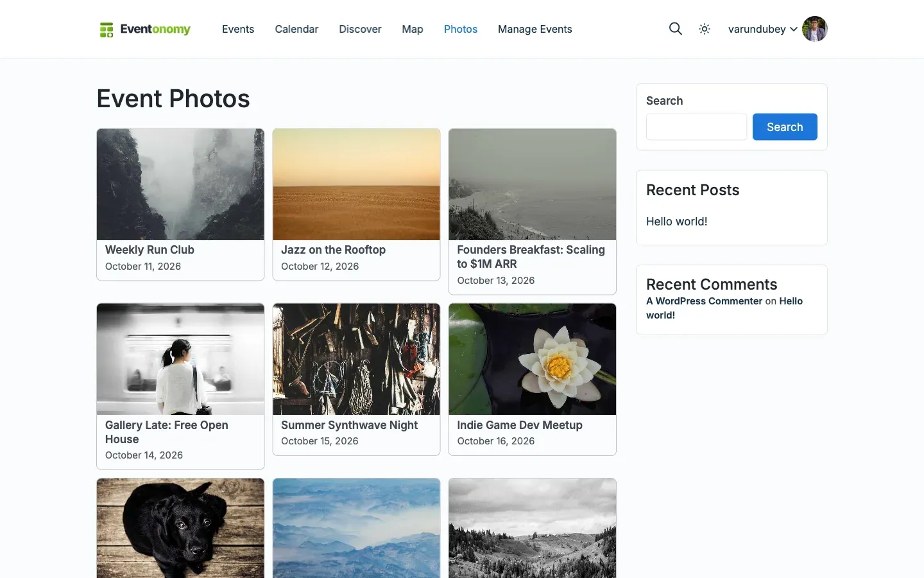Click Founders Breakfast: Scaling to $1M ARR title
The image size is (924, 578).
(531, 257)
